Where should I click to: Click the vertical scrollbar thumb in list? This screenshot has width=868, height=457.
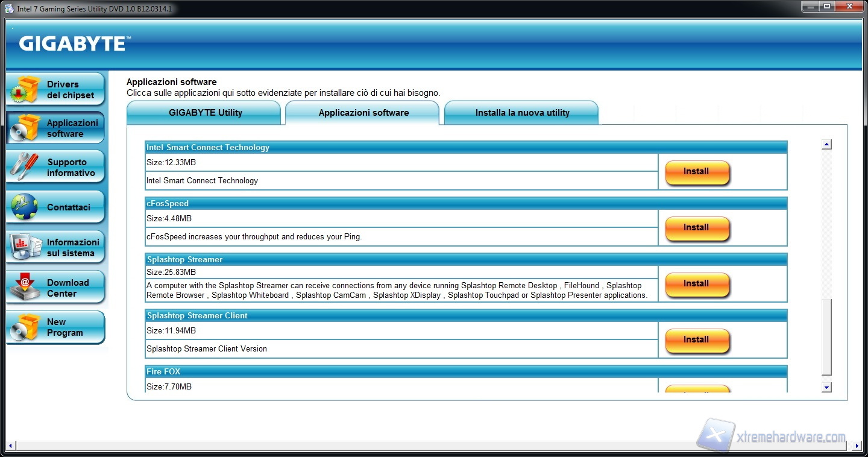tap(826, 338)
